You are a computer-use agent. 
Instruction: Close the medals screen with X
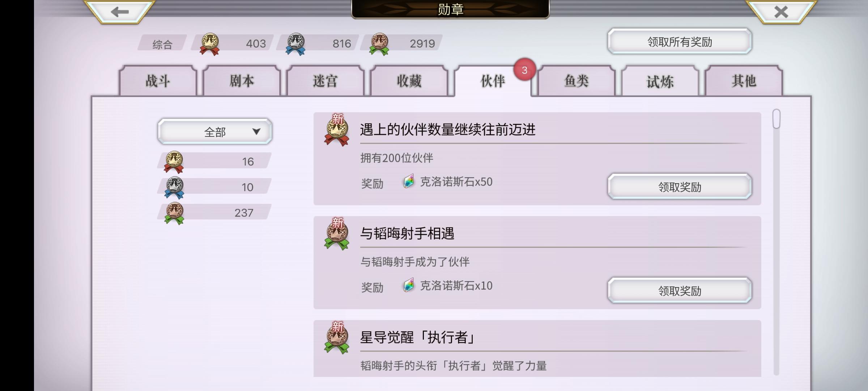[x=781, y=12]
